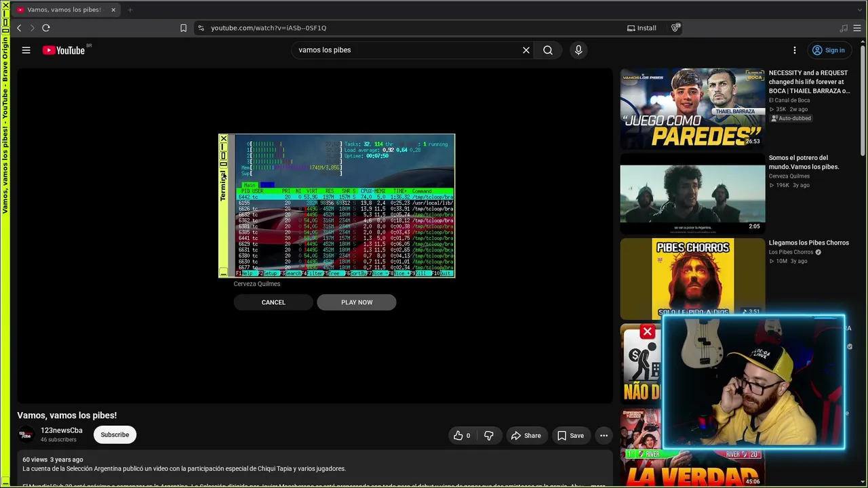Open the Cerveza Quilmes video thumbnail

pyautogui.click(x=692, y=194)
